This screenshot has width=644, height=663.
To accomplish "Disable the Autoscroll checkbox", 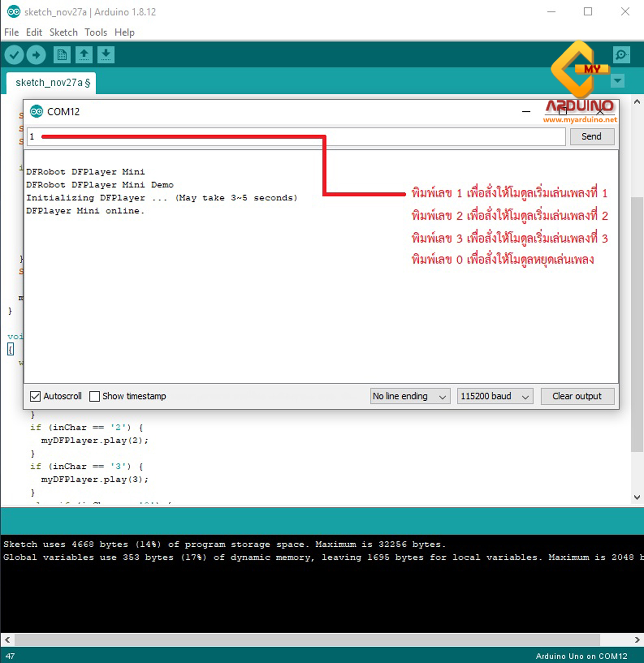I will pos(35,396).
